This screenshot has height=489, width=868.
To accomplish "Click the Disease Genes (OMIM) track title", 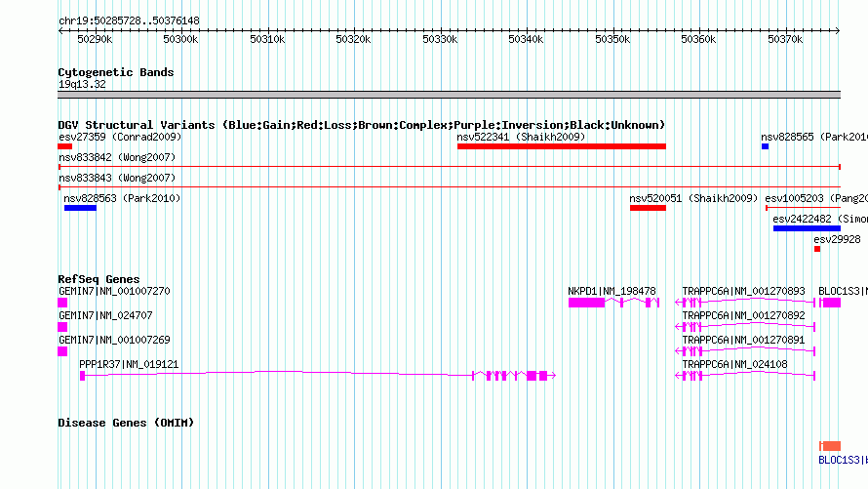I will click(x=126, y=423).
